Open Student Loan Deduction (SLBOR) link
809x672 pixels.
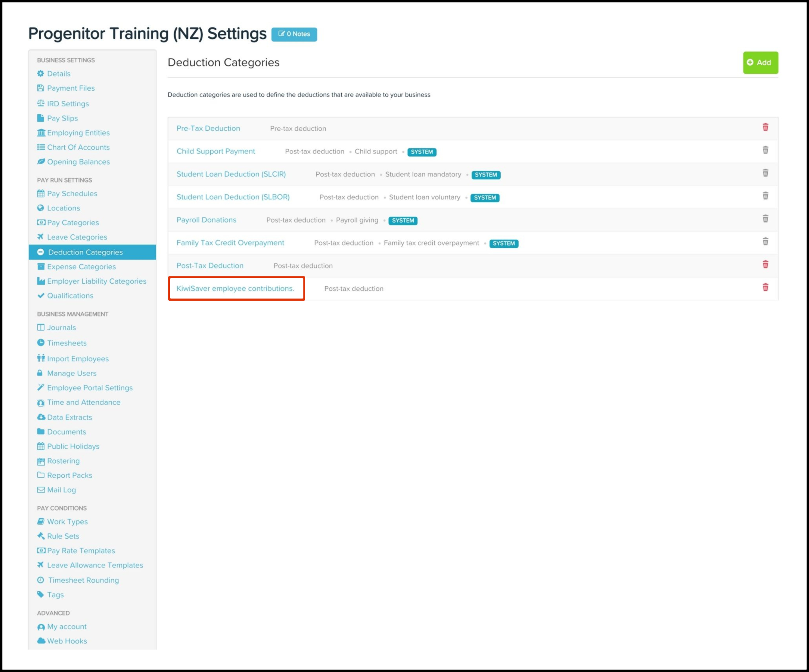pos(233,197)
